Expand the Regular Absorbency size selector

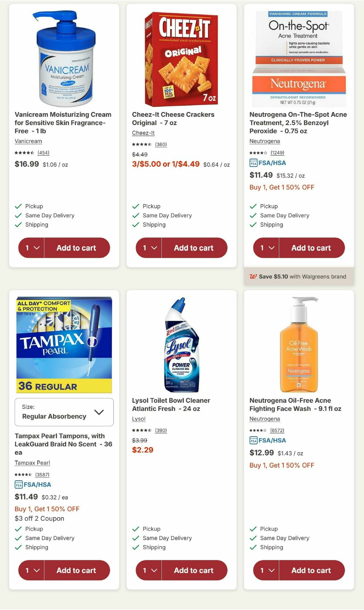65,412
